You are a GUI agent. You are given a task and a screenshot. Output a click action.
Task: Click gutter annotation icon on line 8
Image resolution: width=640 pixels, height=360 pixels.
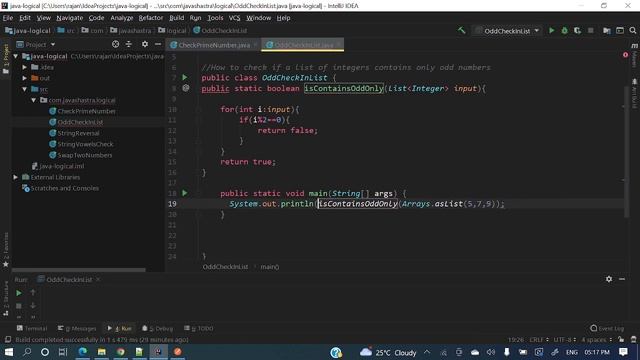186,88
